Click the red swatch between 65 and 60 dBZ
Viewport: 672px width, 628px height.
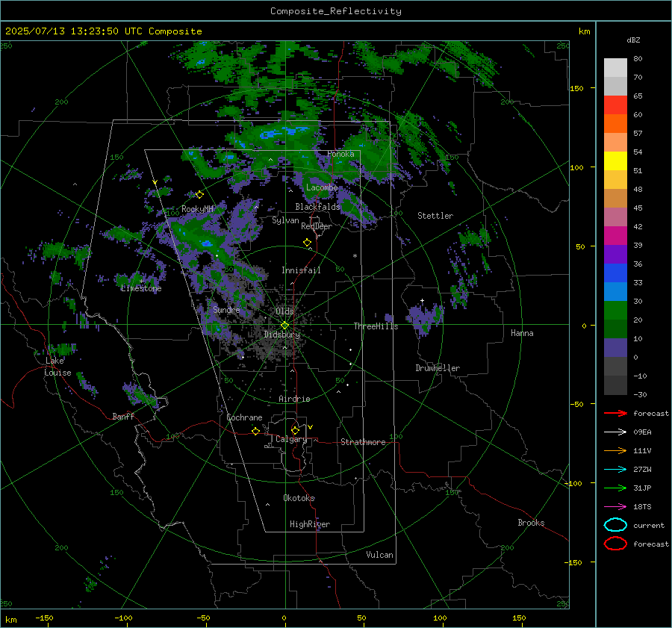click(x=615, y=105)
